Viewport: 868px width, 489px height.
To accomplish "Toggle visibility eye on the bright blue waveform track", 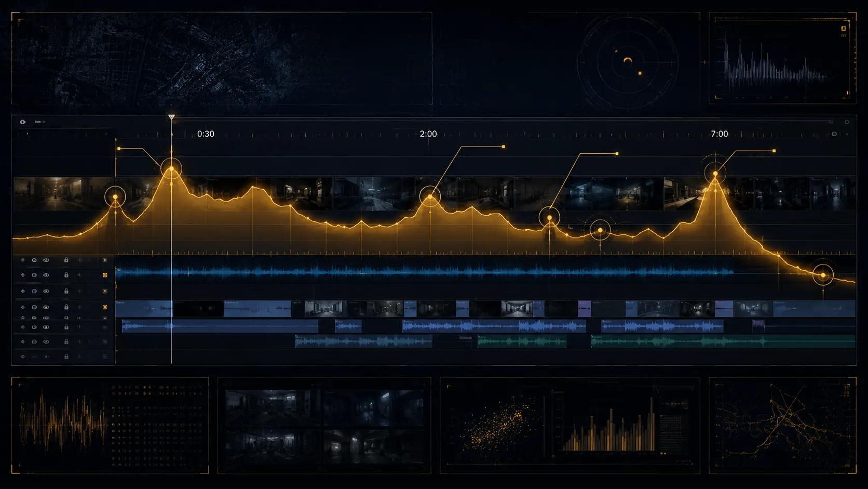I will pos(46,275).
